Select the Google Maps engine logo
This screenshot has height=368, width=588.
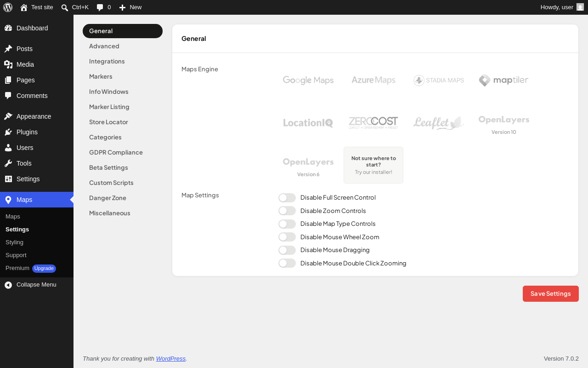[308, 80]
